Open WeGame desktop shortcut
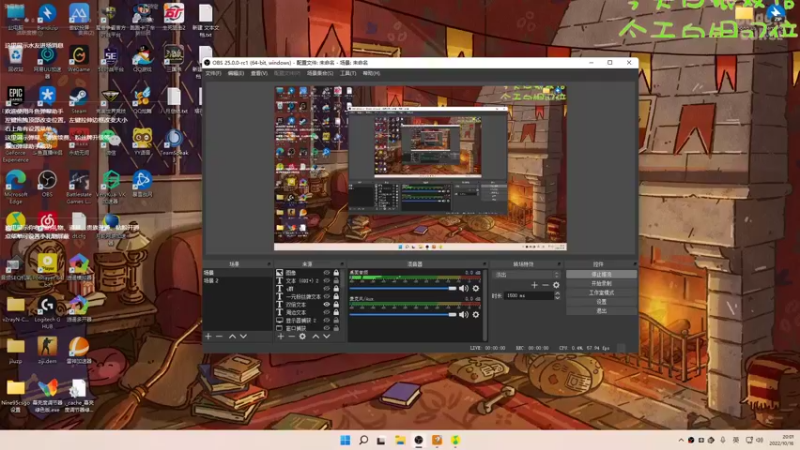The height and width of the screenshot is (450, 800). pyautogui.click(x=79, y=58)
